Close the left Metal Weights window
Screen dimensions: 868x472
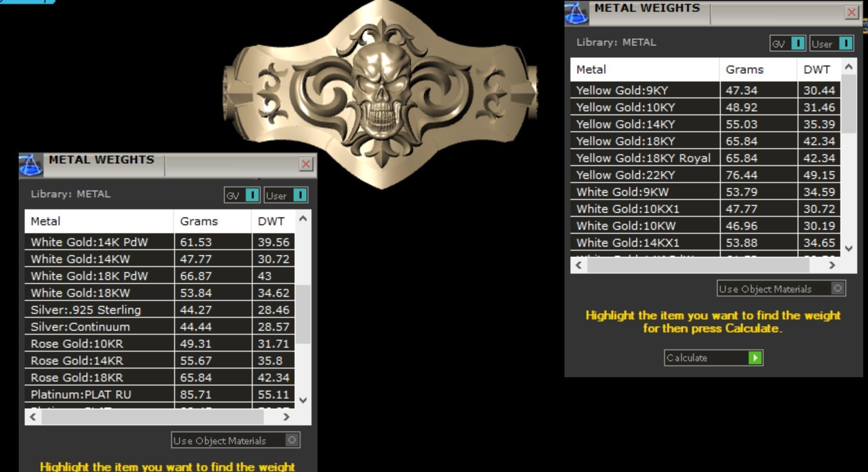point(306,164)
